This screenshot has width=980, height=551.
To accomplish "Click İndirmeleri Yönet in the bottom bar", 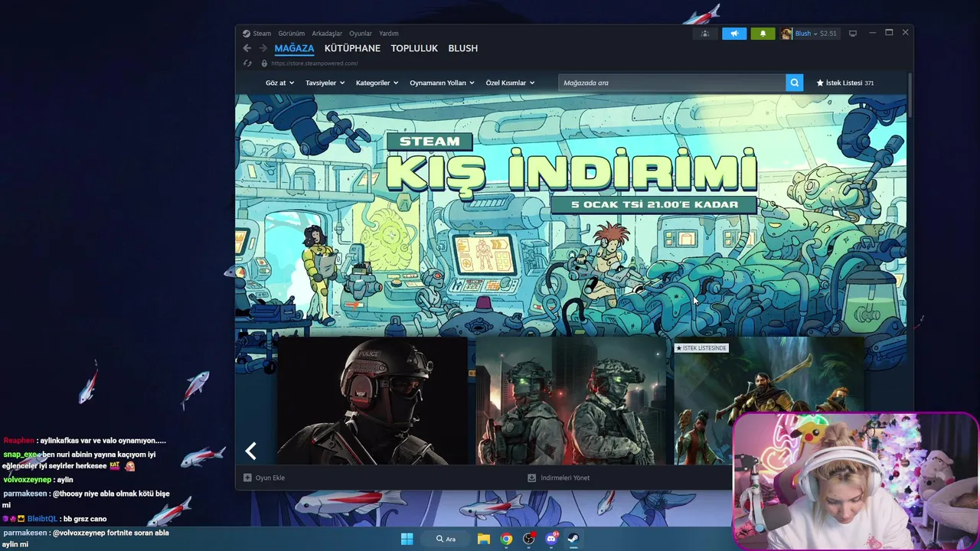I will pos(558,478).
